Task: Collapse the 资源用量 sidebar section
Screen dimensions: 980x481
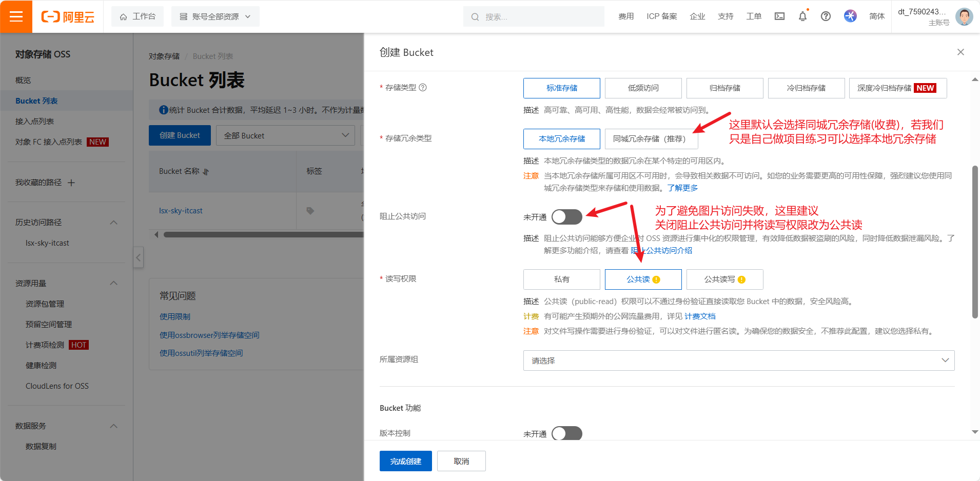Action: [x=113, y=283]
